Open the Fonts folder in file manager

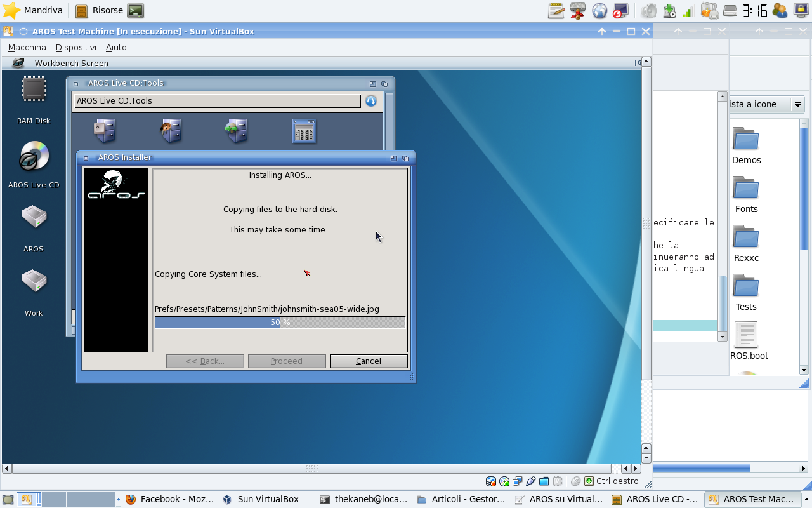[x=746, y=188]
